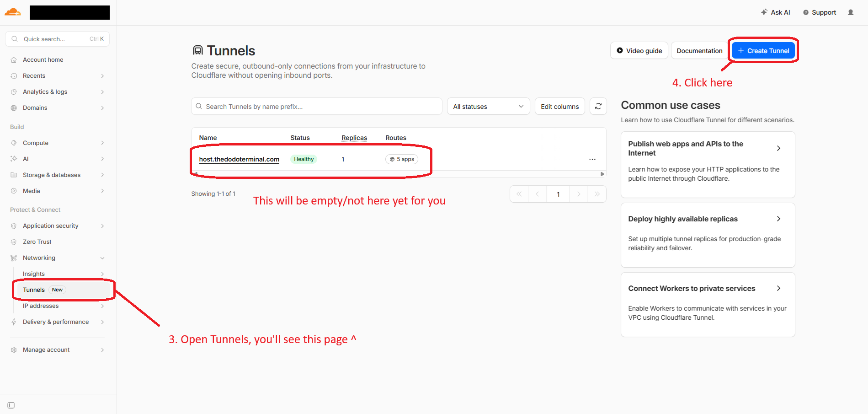Image resolution: width=868 pixels, height=414 pixels.
Task: Open IP addresses under Networking
Action: pyautogui.click(x=41, y=306)
